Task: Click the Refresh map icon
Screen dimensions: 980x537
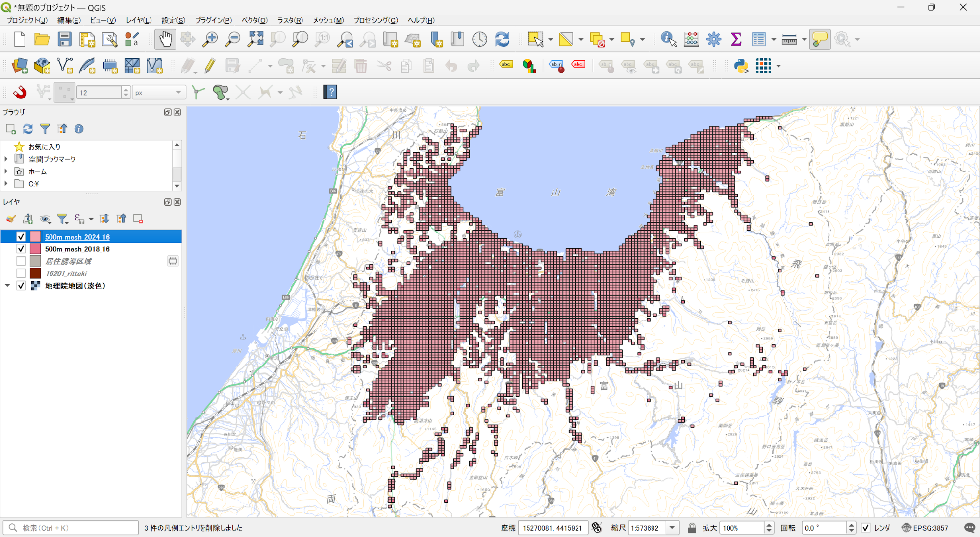Action: point(502,39)
